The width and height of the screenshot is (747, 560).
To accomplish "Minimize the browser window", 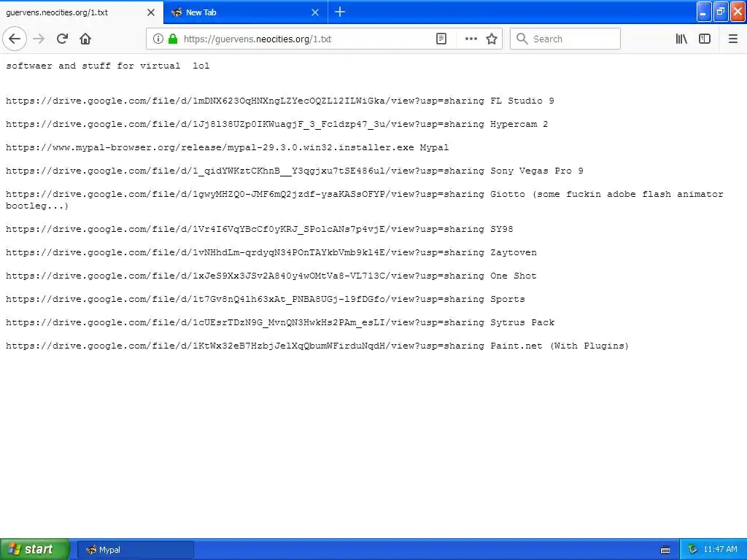I will pos(704,12).
